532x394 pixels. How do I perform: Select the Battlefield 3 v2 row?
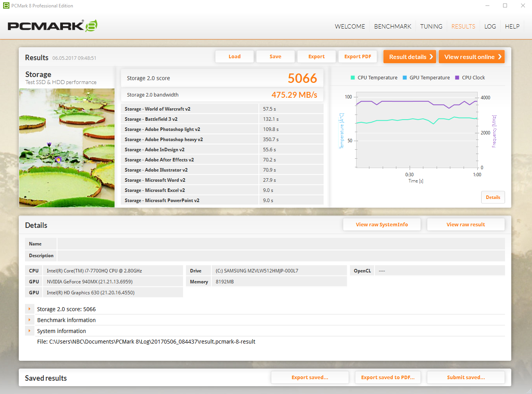222,119
